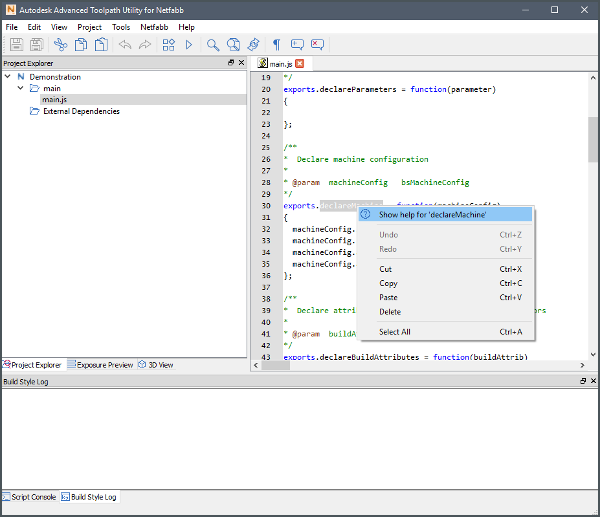Screen dimensions: 600x517
Task: Click the comment bubble toolbar icon
Action: [x=297, y=44]
